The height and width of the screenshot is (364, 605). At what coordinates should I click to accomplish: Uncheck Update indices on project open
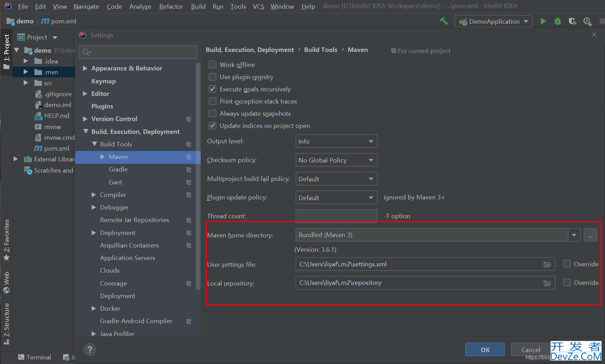click(x=212, y=126)
